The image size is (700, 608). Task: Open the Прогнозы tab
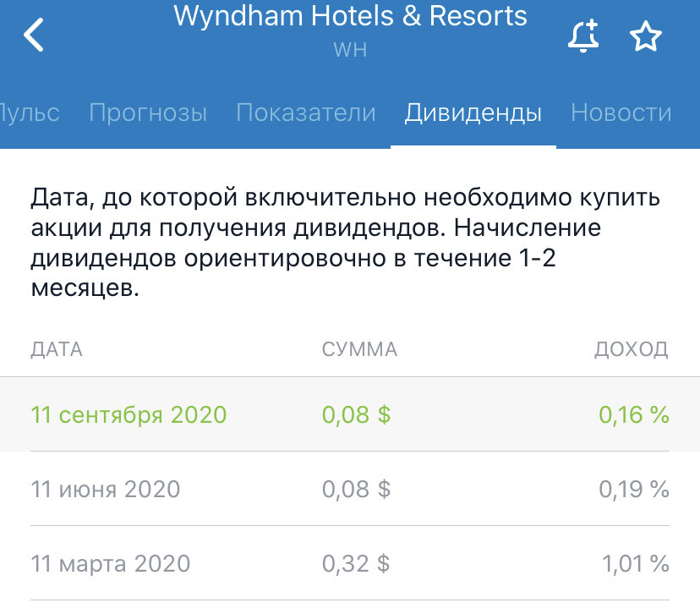(x=148, y=113)
